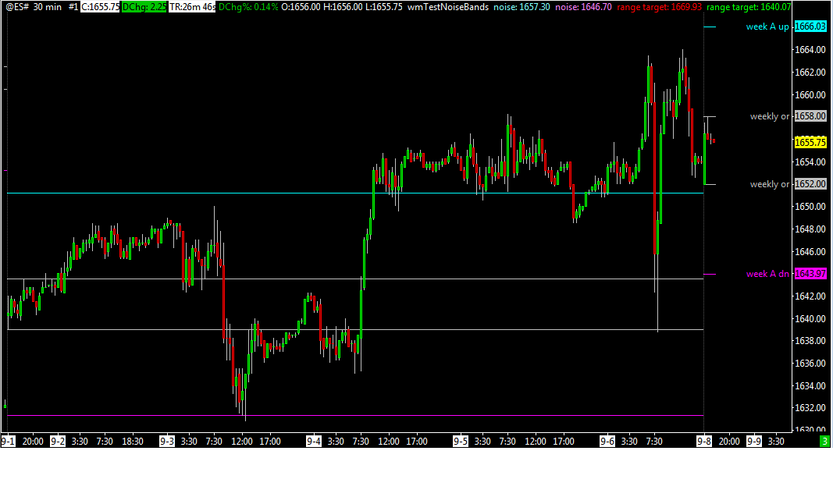Click the 9-2 date marker
Image resolution: width=833 pixels, height=504 pixels.
[57, 442]
